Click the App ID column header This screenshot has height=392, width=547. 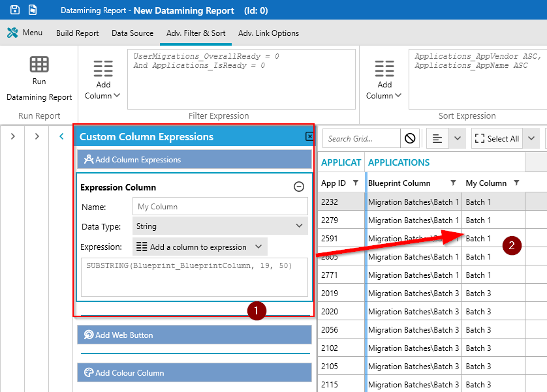(334, 183)
